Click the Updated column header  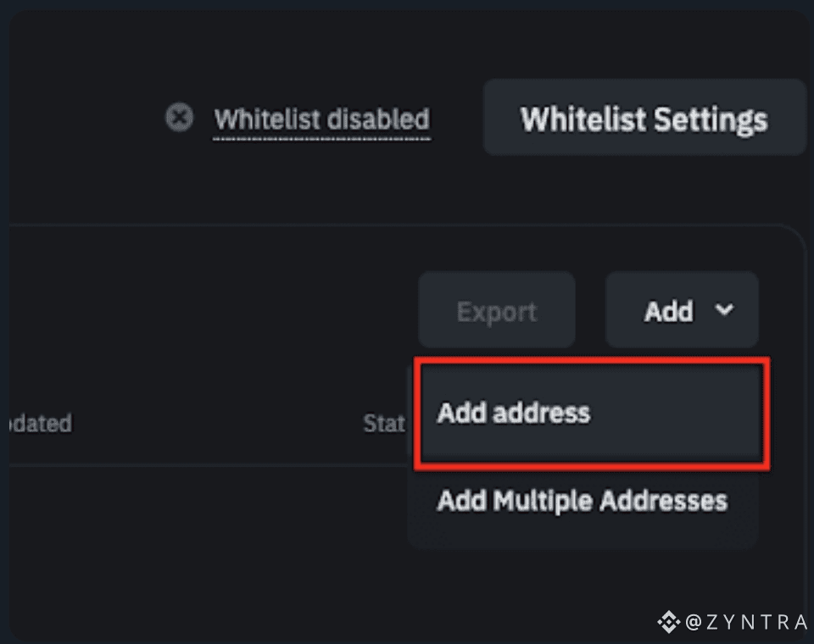[x=41, y=423]
